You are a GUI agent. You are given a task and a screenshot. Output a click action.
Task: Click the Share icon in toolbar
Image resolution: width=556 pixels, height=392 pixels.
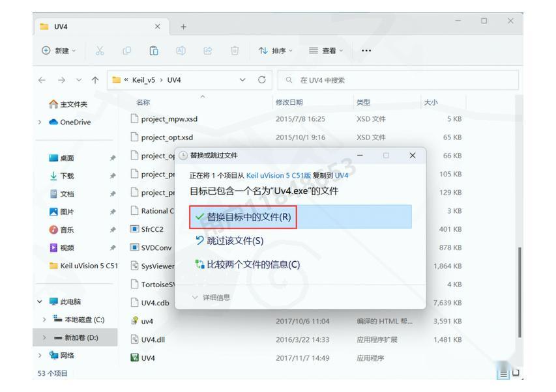click(x=207, y=51)
